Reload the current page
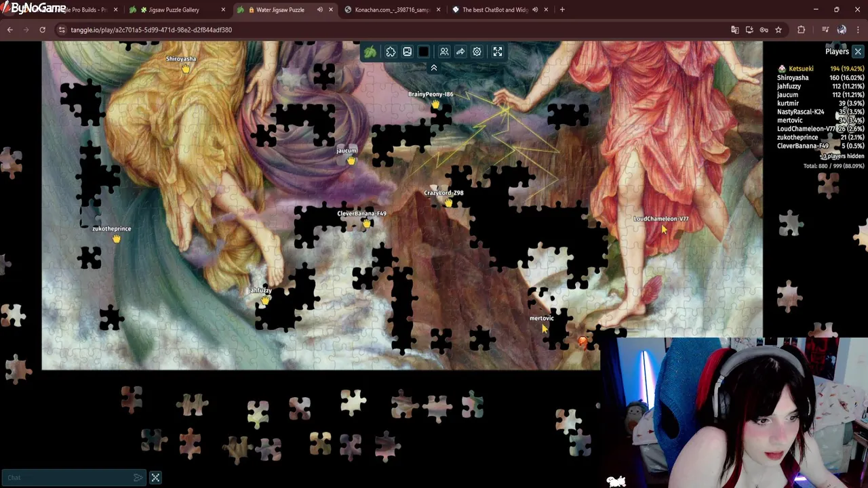This screenshot has width=868, height=488. (x=42, y=30)
